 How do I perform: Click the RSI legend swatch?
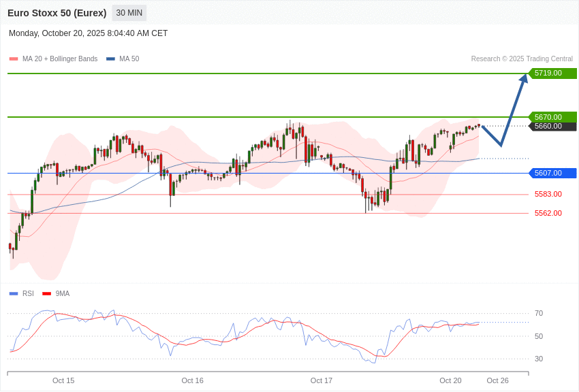click(14, 294)
